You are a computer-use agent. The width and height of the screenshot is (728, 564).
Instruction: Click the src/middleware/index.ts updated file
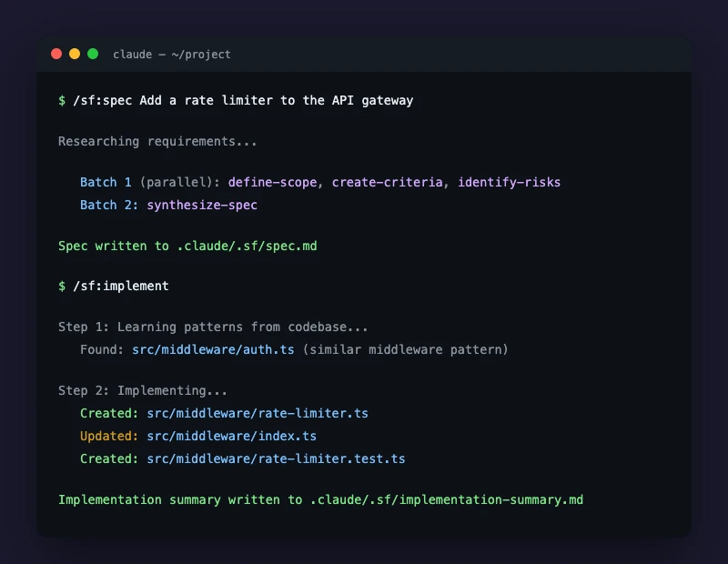click(x=230, y=436)
